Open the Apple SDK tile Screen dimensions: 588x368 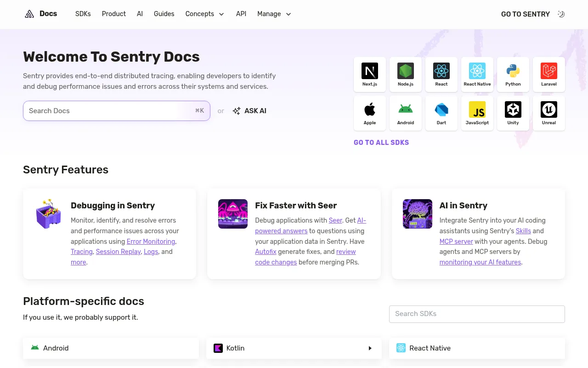(370, 113)
